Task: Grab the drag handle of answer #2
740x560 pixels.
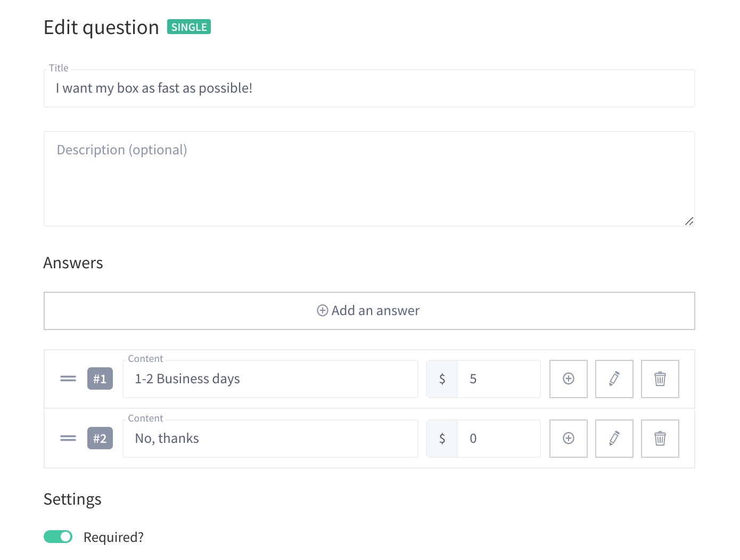Action: point(68,439)
